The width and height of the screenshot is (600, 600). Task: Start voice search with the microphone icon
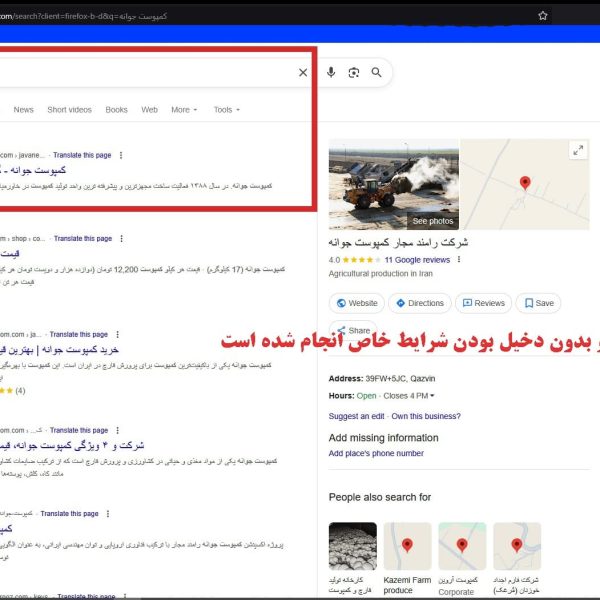tap(331, 72)
